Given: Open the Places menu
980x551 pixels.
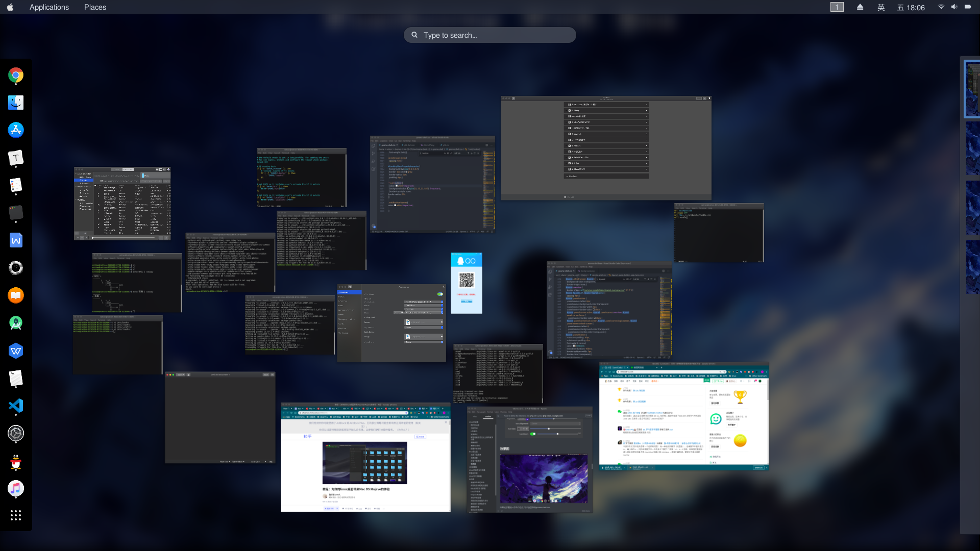Looking at the screenshot, I should (x=95, y=7).
